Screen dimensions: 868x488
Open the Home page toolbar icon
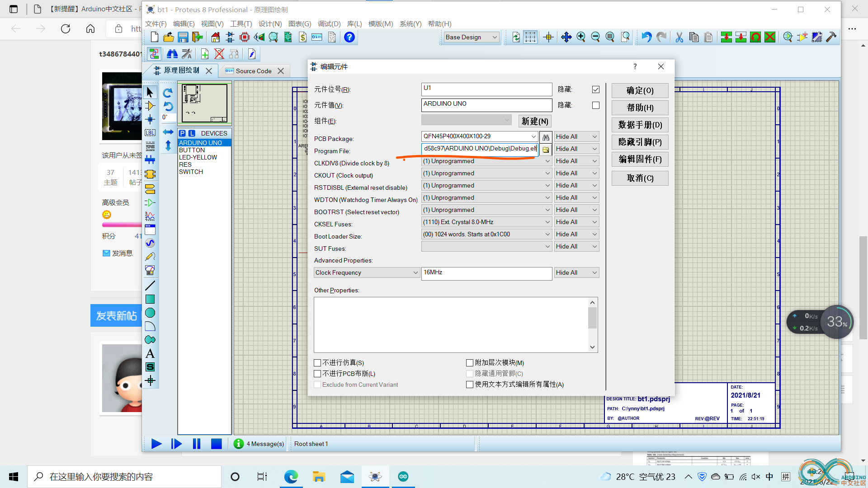point(216,37)
